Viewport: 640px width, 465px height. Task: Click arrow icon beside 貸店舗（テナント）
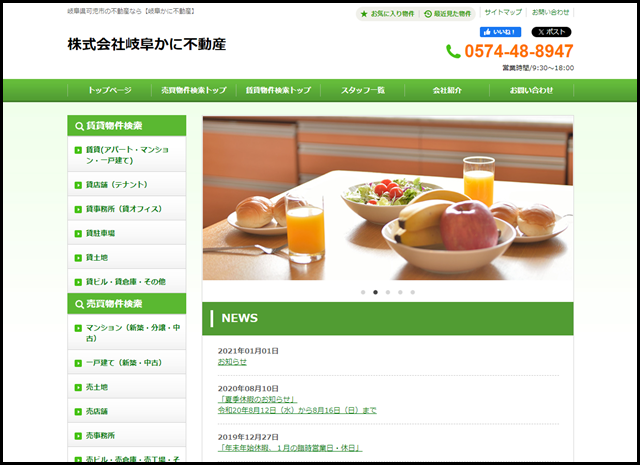[x=78, y=185]
